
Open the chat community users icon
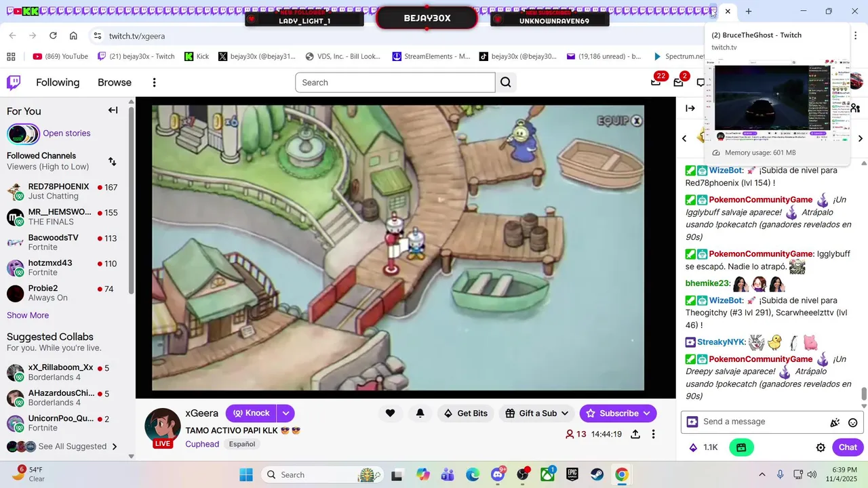pyautogui.click(x=855, y=108)
